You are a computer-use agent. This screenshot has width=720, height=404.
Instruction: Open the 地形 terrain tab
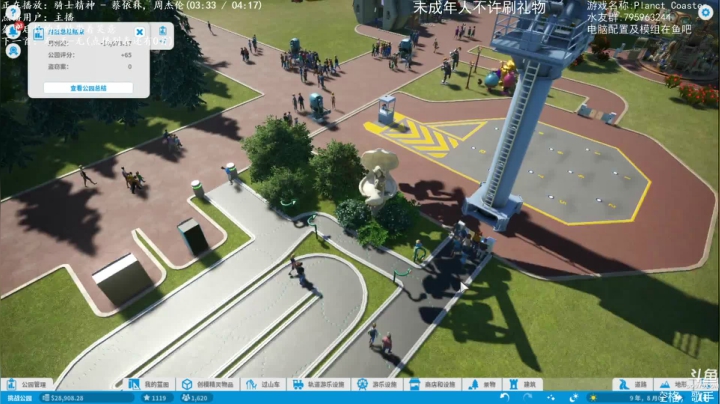[x=675, y=384]
